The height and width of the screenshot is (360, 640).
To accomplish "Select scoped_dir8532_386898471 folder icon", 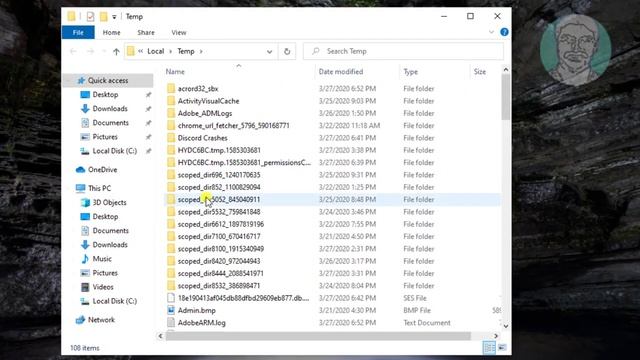I will tap(171, 286).
